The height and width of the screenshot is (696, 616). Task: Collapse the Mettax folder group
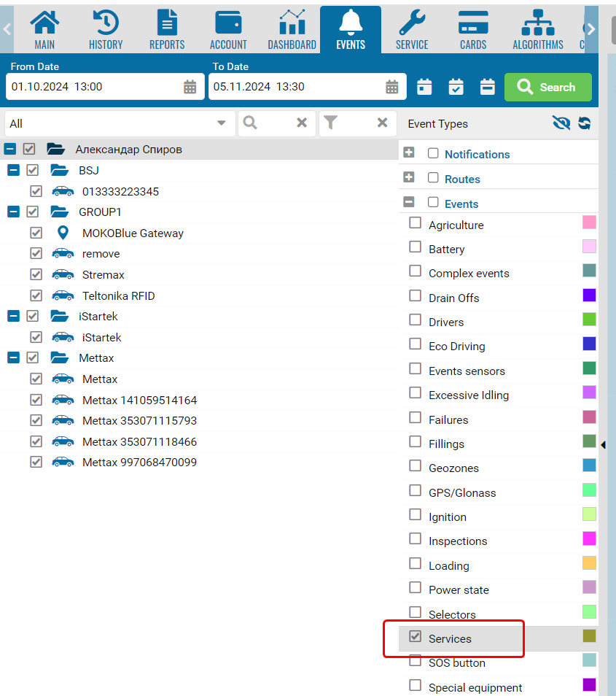click(x=13, y=357)
